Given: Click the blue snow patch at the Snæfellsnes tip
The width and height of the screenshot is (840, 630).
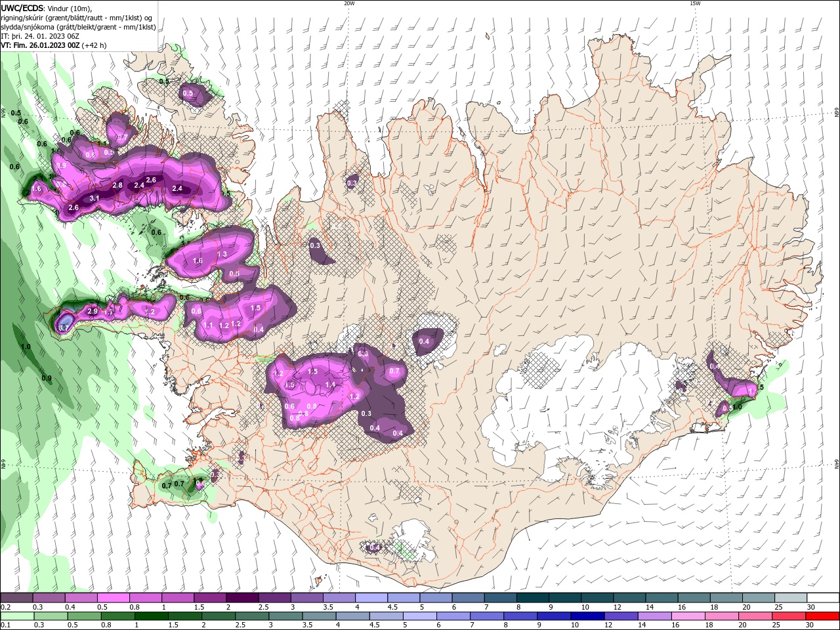Looking at the screenshot, I should (64, 324).
